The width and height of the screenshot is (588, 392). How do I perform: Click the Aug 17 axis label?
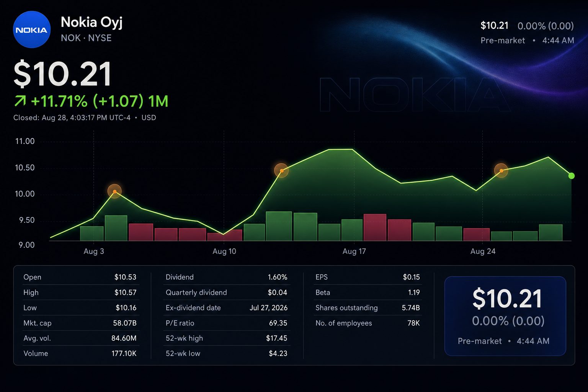tap(354, 251)
